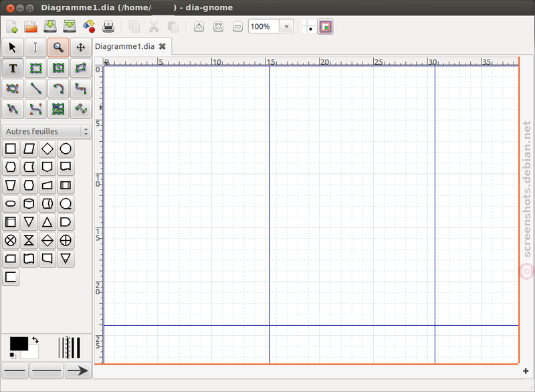
Task: Save the current diagram
Action: [50, 26]
